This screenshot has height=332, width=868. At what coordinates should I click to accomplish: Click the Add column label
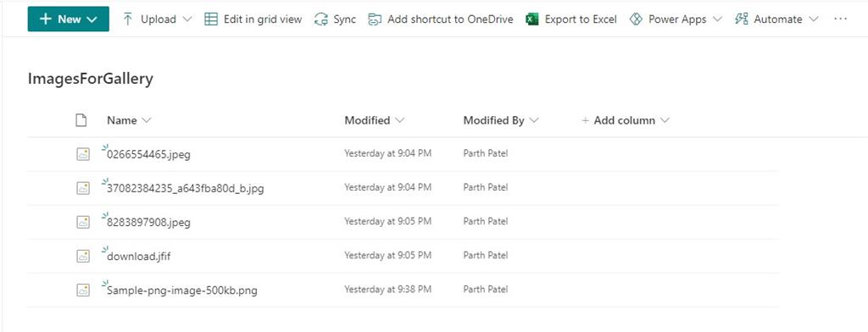[625, 120]
